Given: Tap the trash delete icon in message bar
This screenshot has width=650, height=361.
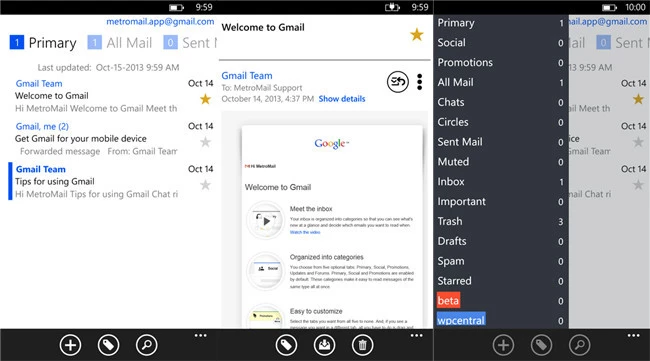Looking at the screenshot, I should tap(362, 345).
